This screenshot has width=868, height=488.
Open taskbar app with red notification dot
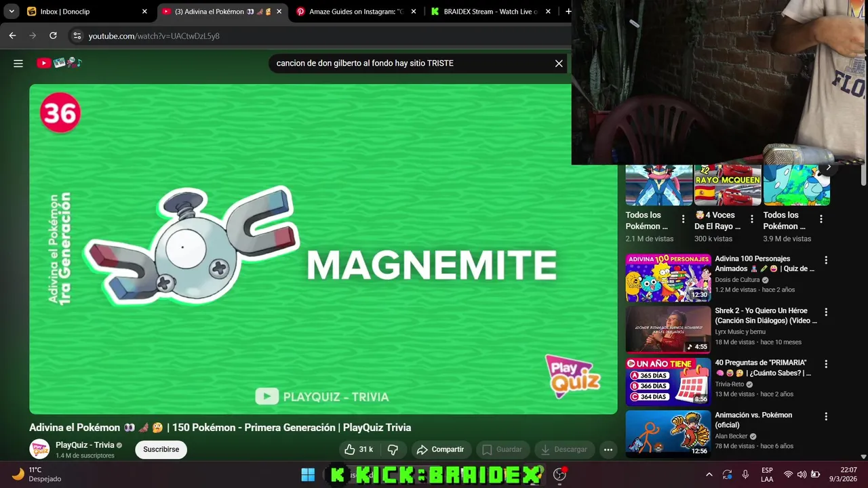point(560,474)
